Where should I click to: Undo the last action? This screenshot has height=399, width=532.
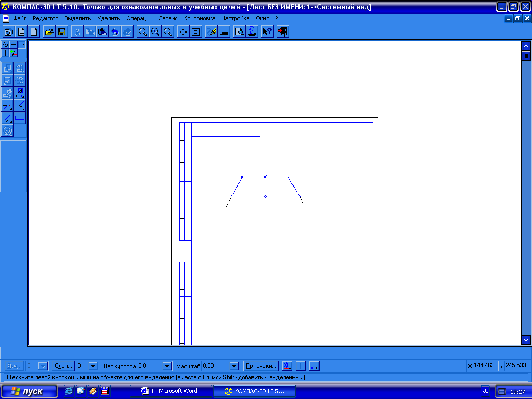115,32
